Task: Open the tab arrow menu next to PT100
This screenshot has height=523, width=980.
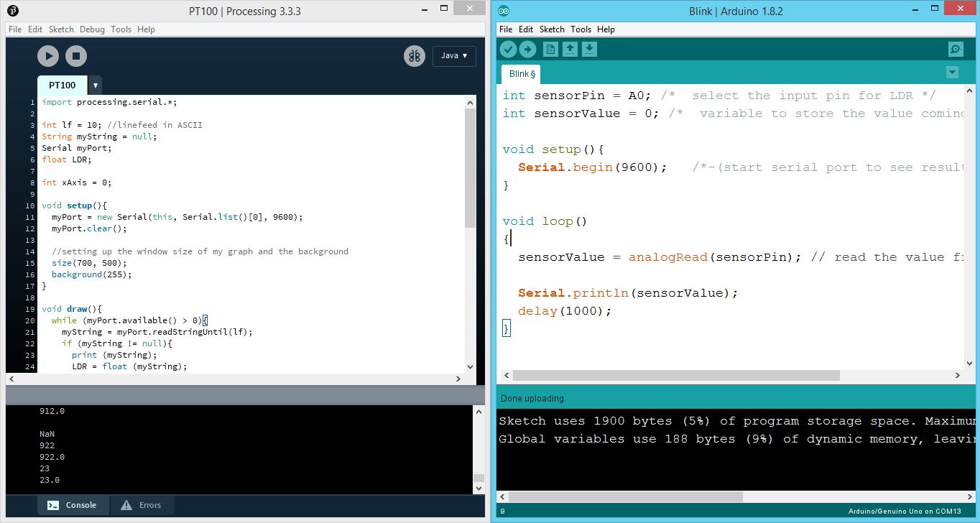Action: [x=96, y=85]
